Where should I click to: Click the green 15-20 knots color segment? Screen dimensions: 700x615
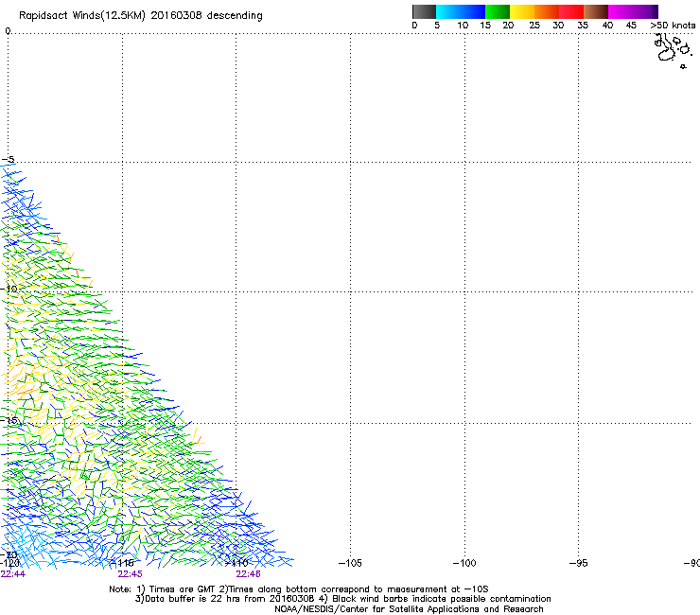(498, 11)
